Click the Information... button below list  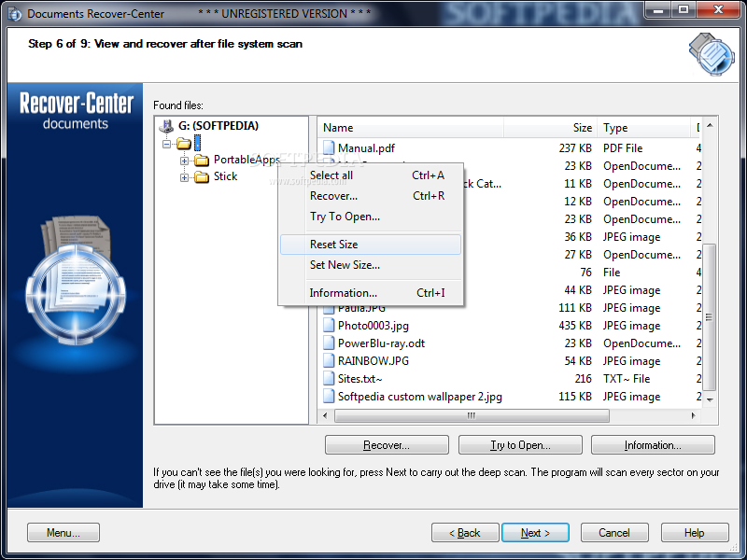653,445
